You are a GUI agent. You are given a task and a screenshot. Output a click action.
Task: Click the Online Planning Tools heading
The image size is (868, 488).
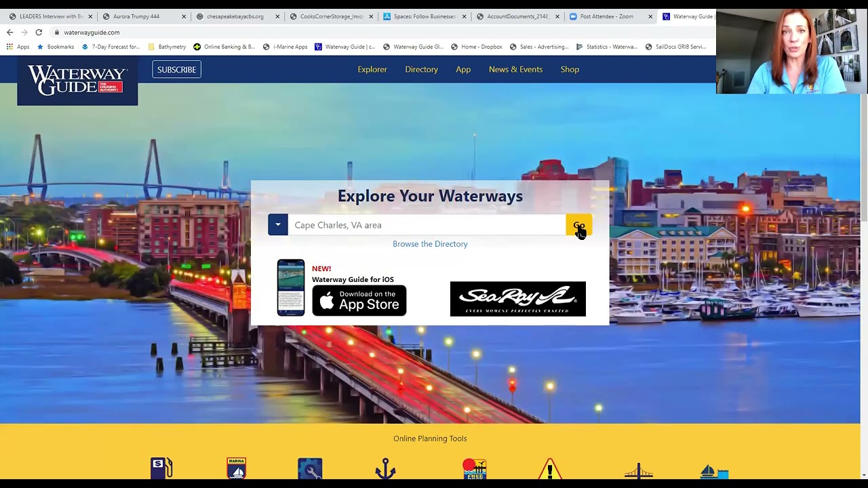pyautogui.click(x=430, y=439)
